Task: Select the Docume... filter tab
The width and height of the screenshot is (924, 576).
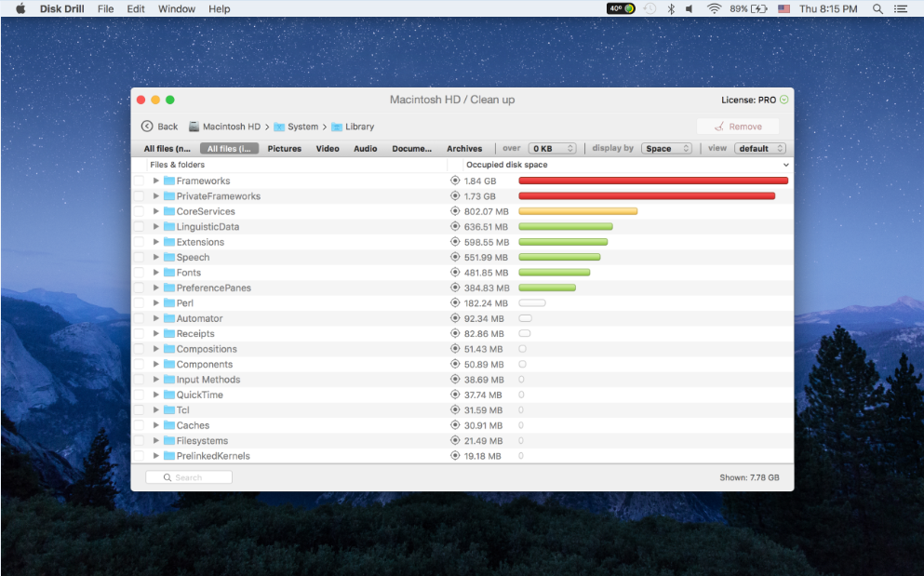Action: coord(412,149)
